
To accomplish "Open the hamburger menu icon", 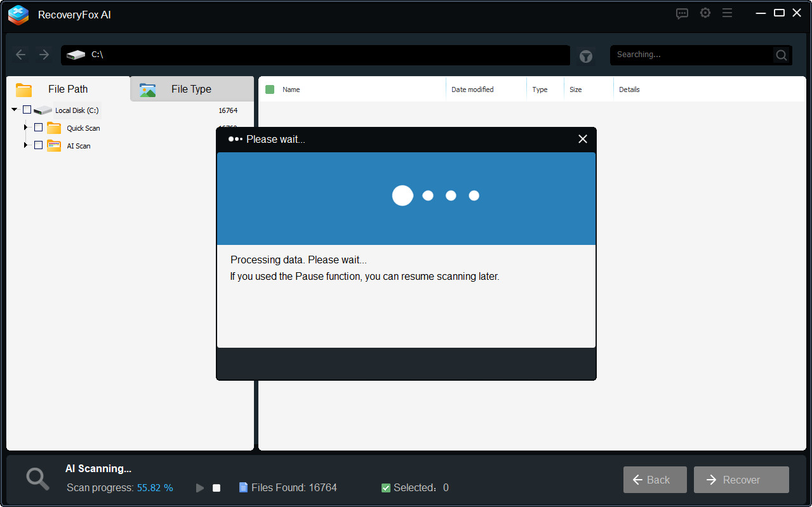I will point(728,13).
